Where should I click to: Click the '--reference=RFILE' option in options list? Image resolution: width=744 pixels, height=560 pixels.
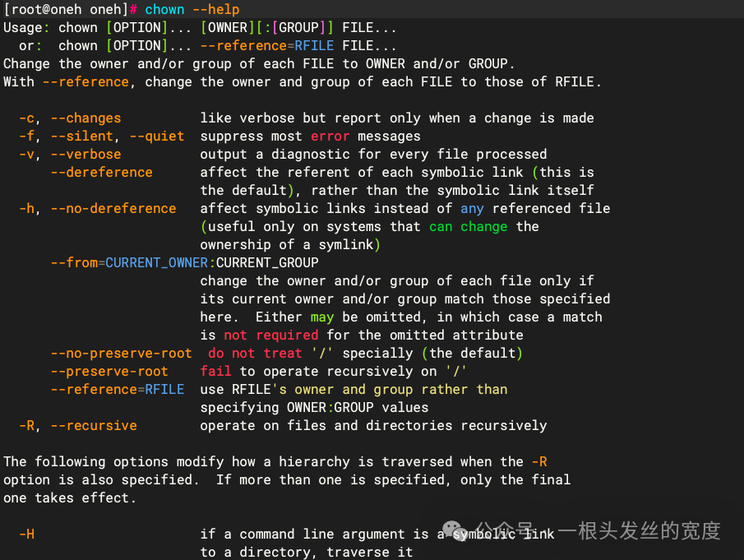118,389
